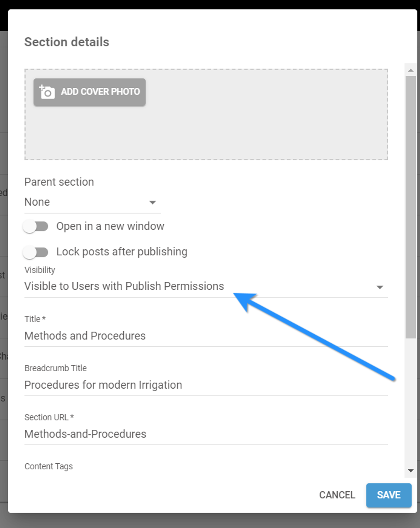Cancel the Section details dialog
420x528 pixels.
click(337, 495)
